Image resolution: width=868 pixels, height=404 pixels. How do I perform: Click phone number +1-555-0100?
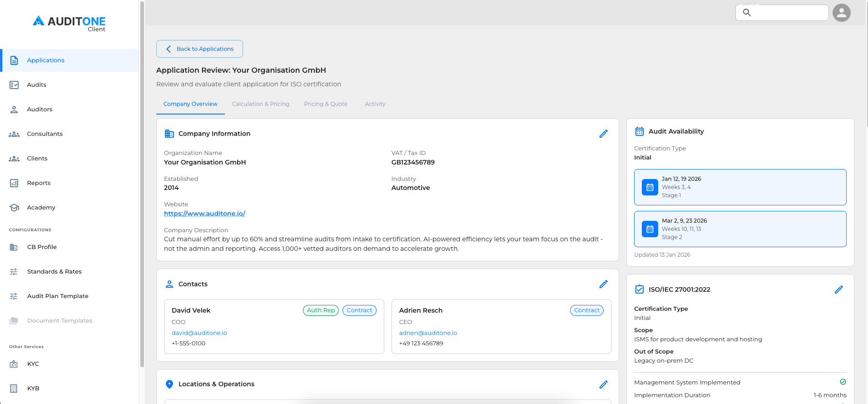click(188, 344)
